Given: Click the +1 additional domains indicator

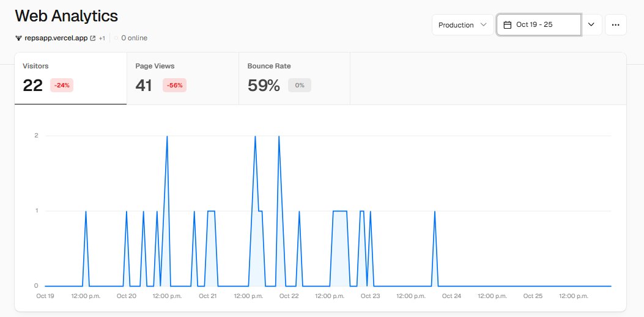Looking at the screenshot, I should pyautogui.click(x=102, y=38).
